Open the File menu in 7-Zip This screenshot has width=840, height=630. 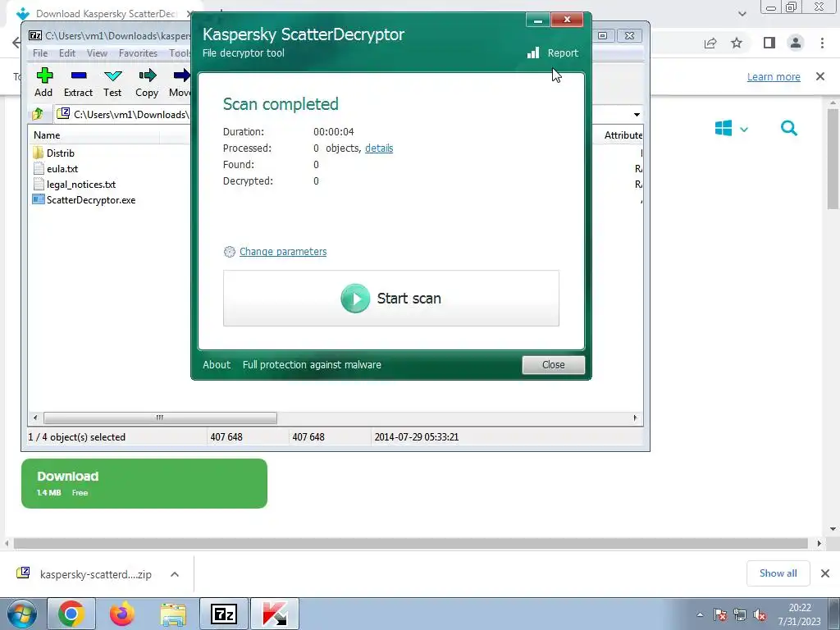click(40, 53)
